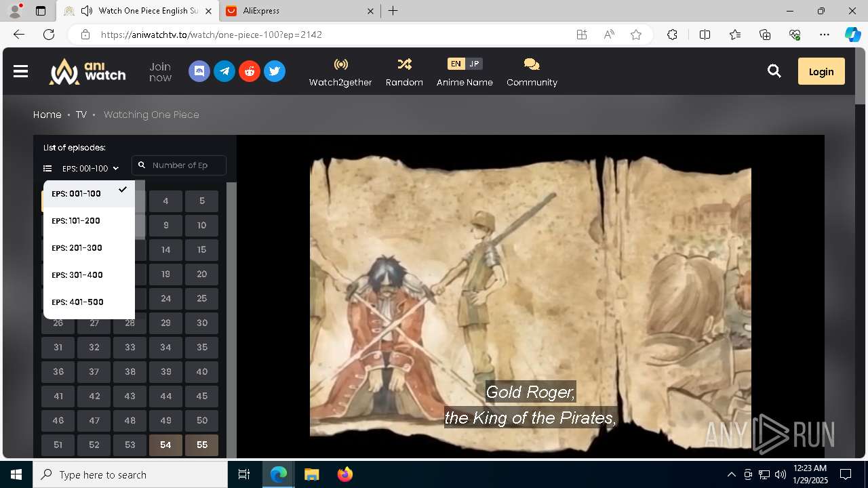Add page to favorites star

[x=636, y=35]
